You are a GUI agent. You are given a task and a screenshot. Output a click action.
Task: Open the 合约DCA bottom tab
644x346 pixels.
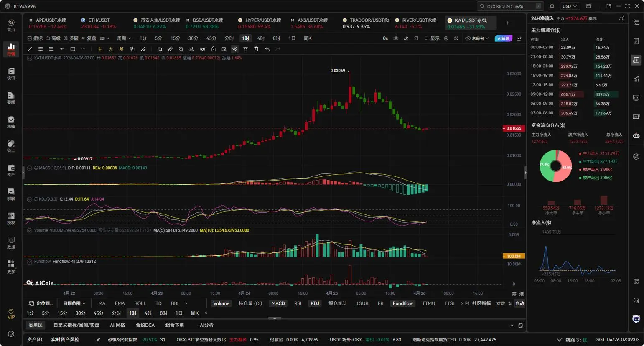[x=145, y=325]
